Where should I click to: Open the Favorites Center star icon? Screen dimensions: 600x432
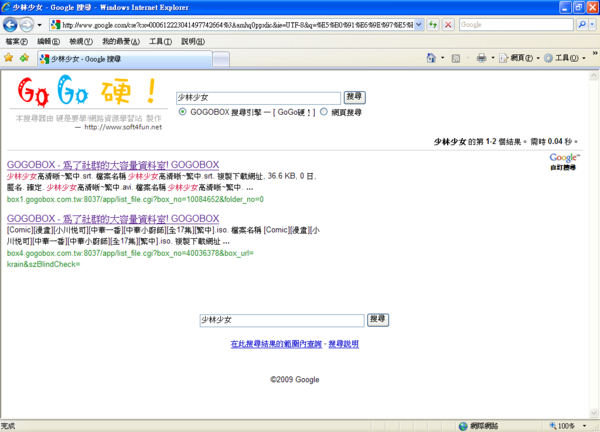[x=8, y=58]
